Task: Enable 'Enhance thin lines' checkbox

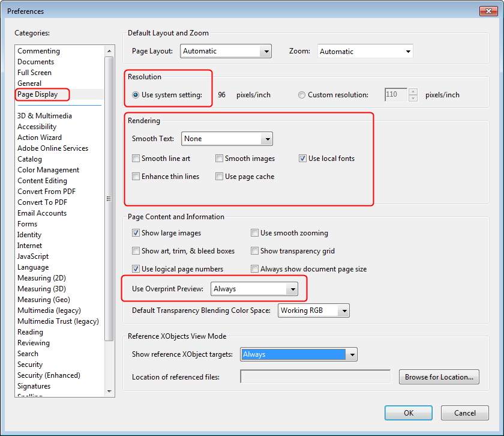Action: pos(136,177)
